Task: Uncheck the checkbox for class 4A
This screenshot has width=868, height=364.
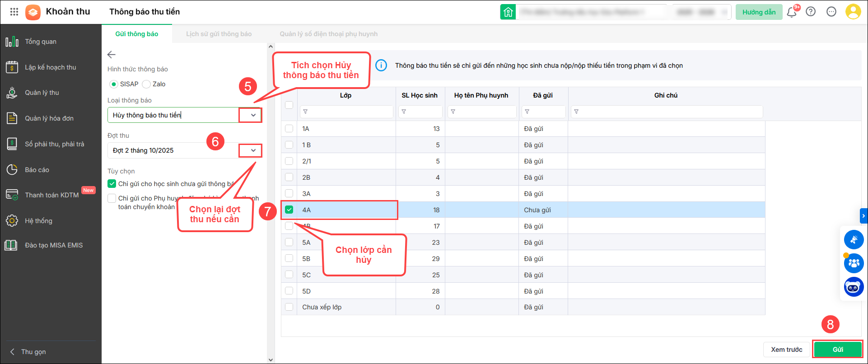Action: 289,210
